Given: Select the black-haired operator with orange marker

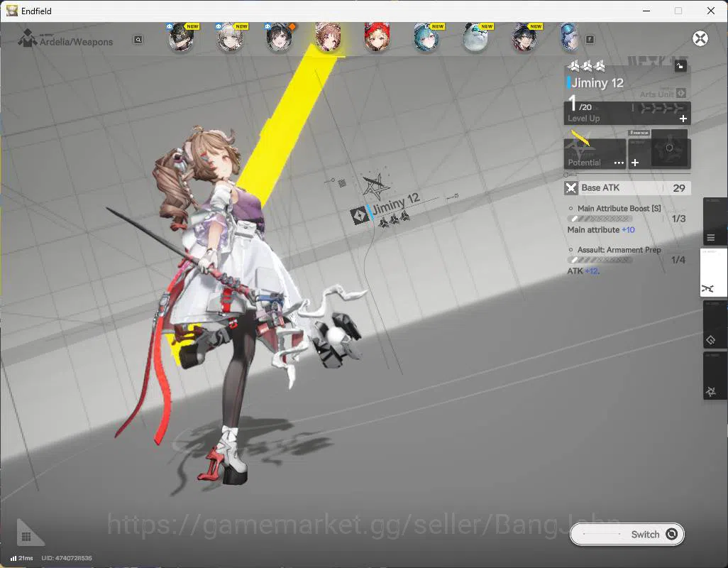Looking at the screenshot, I should pyautogui.click(x=279, y=38).
